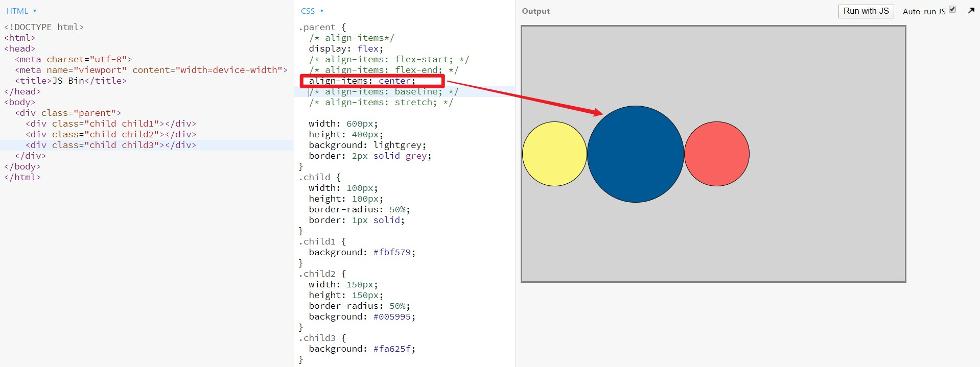This screenshot has height=367, width=980.
Task: Click the 'background: #fbf579;' line
Action: (x=362, y=252)
